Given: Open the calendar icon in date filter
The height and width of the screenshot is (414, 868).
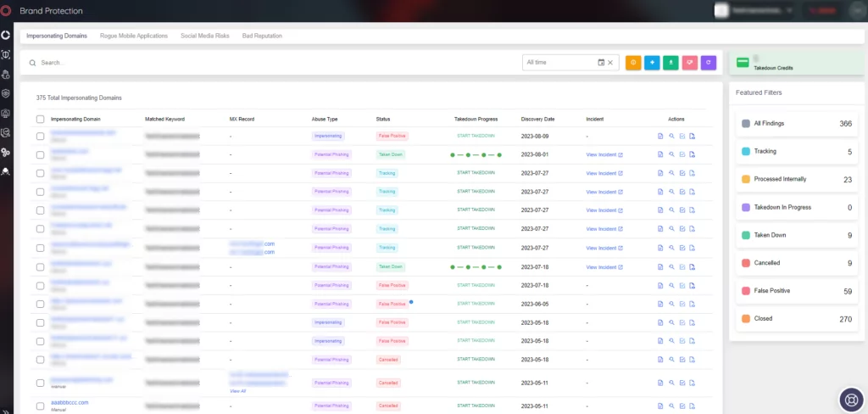Looking at the screenshot, I should (601, 63).
